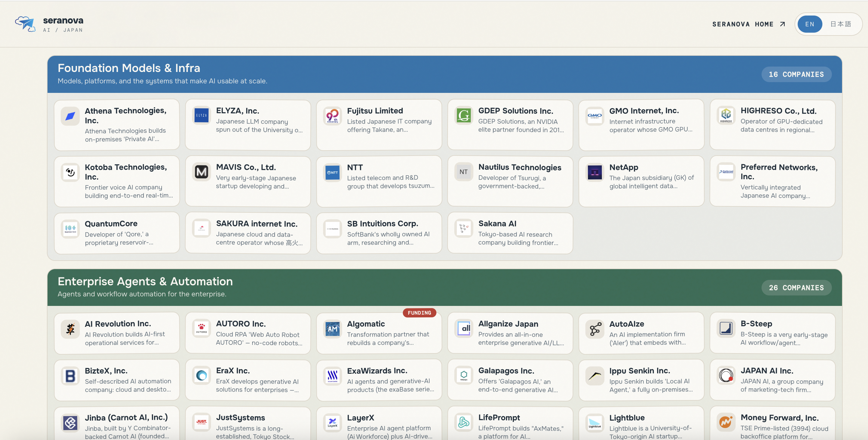
Task: Click the Athena Technologies logo icon
Action: point(70,116)
